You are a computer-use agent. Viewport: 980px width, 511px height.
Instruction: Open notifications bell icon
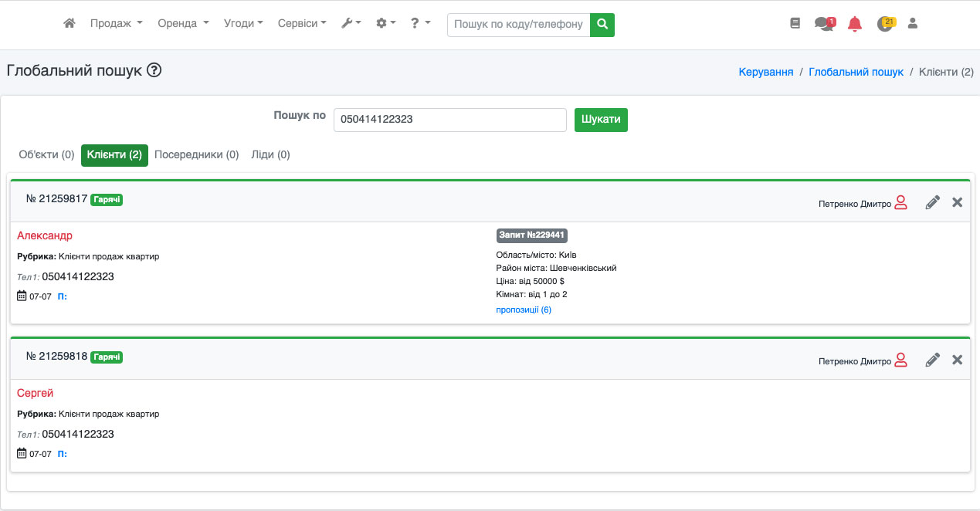pyautogui.click(x=854, y=24)
